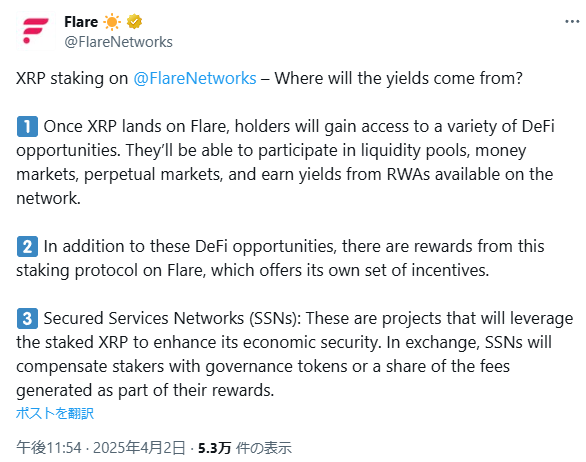Viewport: 586px width, 462px height.
Task: Click the blue number 3 keycap emoji
Action: 27,318
